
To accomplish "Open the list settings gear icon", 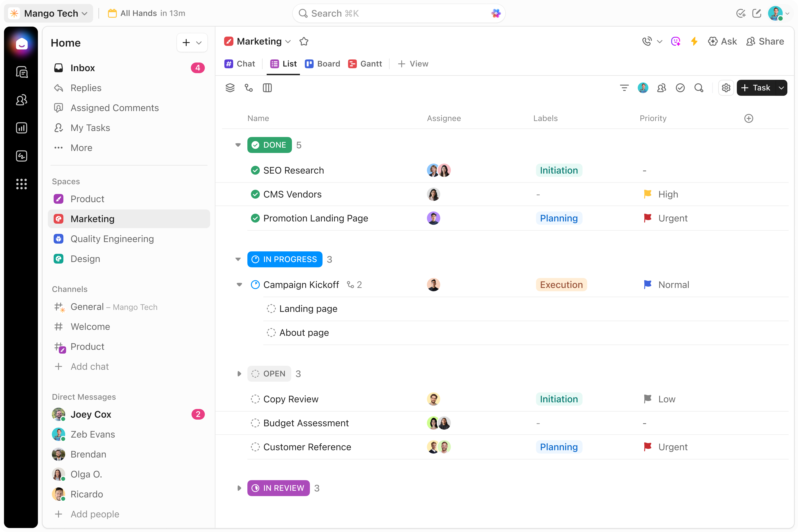I will (726, 88).
